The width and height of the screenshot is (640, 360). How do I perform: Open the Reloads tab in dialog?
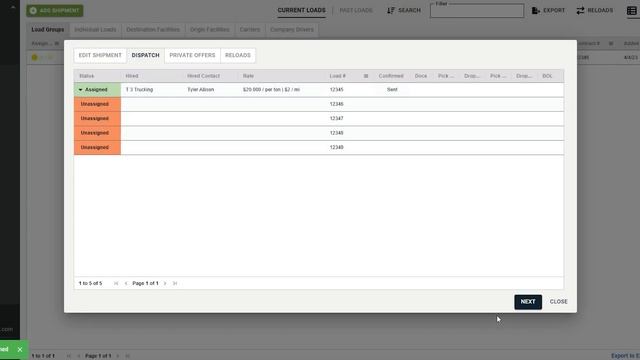click(x=238, y=55)
